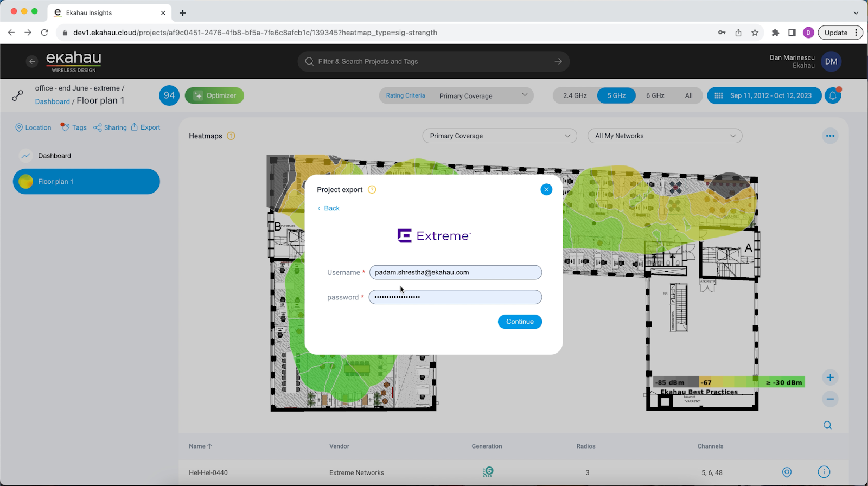Zoom out on the floor plan
The height and width of the screenshot is (486, 868).
(830, 399)
